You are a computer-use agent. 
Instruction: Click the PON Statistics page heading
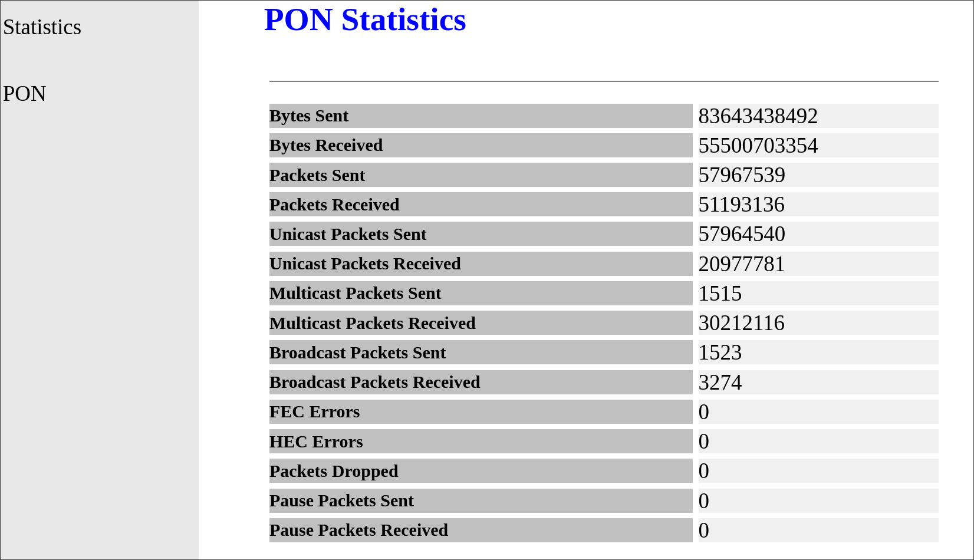click(365, 20)
